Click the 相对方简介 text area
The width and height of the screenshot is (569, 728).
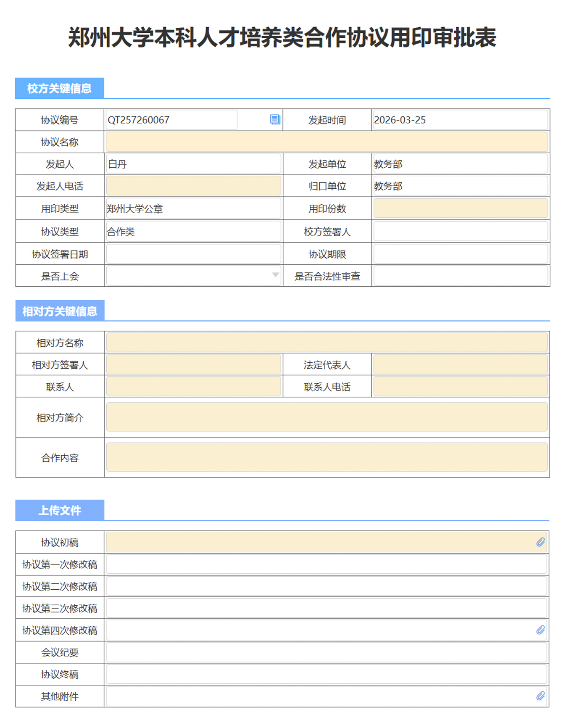coord(327,417)
